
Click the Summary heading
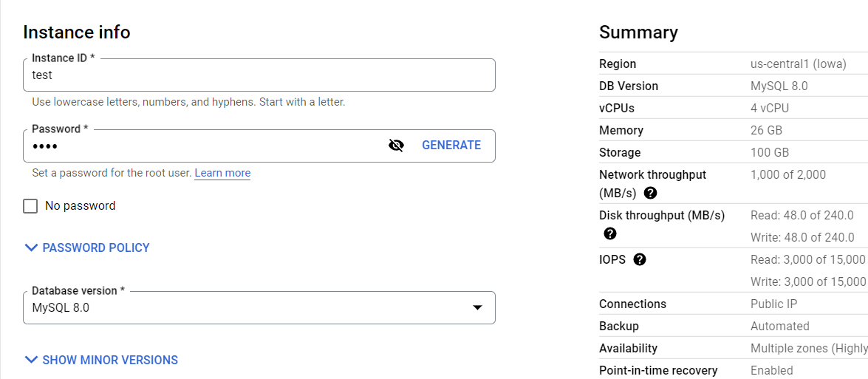tap(638, 33)
